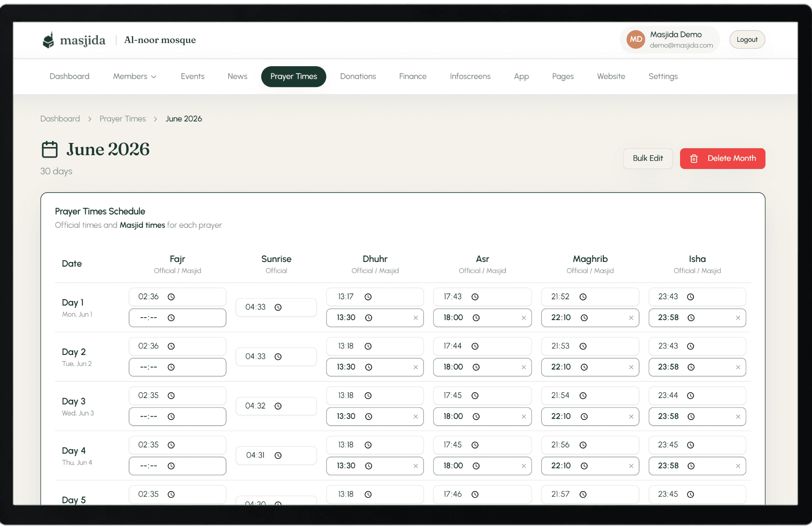The height and width of the screenshot is (528, 812).
Task: Clear Day 4 masjid Maghrib time
Action: point(631,466)
